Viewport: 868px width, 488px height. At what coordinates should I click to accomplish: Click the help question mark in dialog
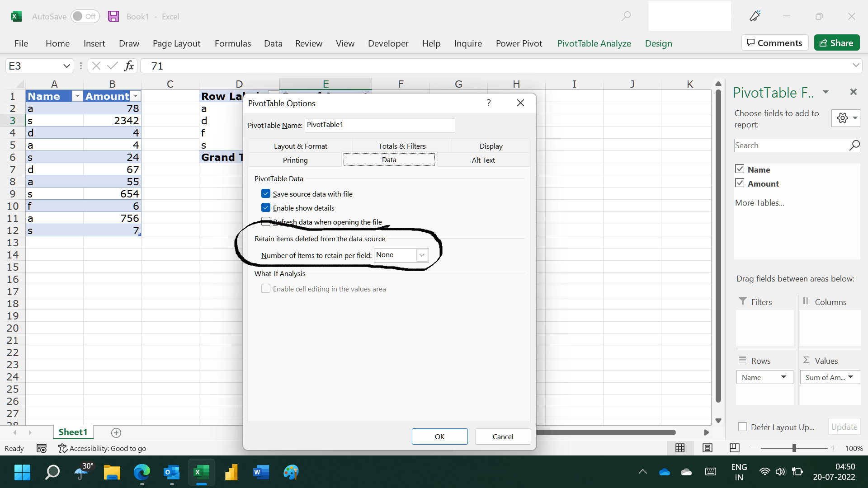tap(489, 103)
